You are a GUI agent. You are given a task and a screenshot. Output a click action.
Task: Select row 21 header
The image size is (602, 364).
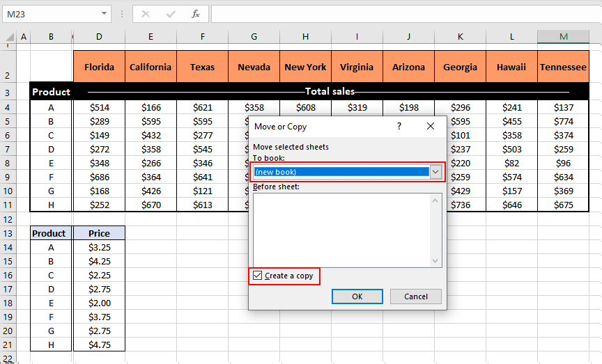pyautogui.click(x=7, y=345)
